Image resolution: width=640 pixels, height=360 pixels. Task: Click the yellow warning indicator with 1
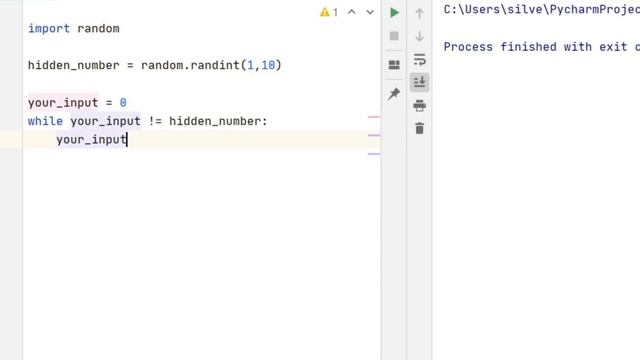(x=329, y=12)
